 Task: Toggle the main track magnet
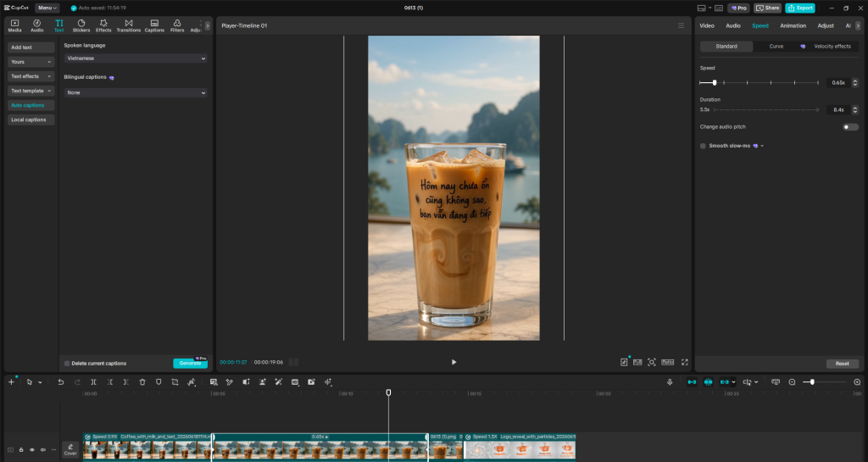tap(692, 381)
